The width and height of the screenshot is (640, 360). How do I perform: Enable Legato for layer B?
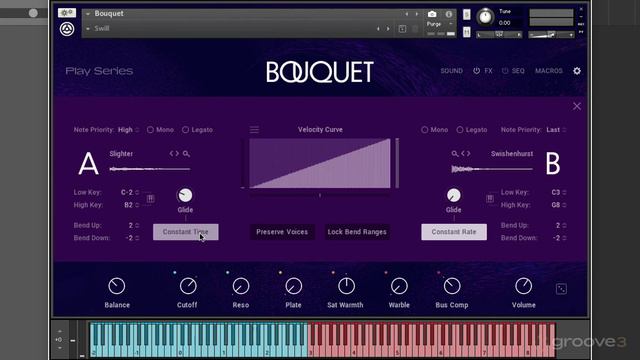click(x=471, y=130)
